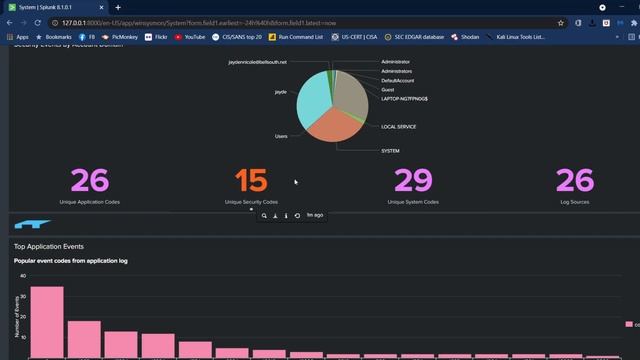Click the extensions puzzle icon
Viewport: 640px width, 360px height.
point(634,23)
